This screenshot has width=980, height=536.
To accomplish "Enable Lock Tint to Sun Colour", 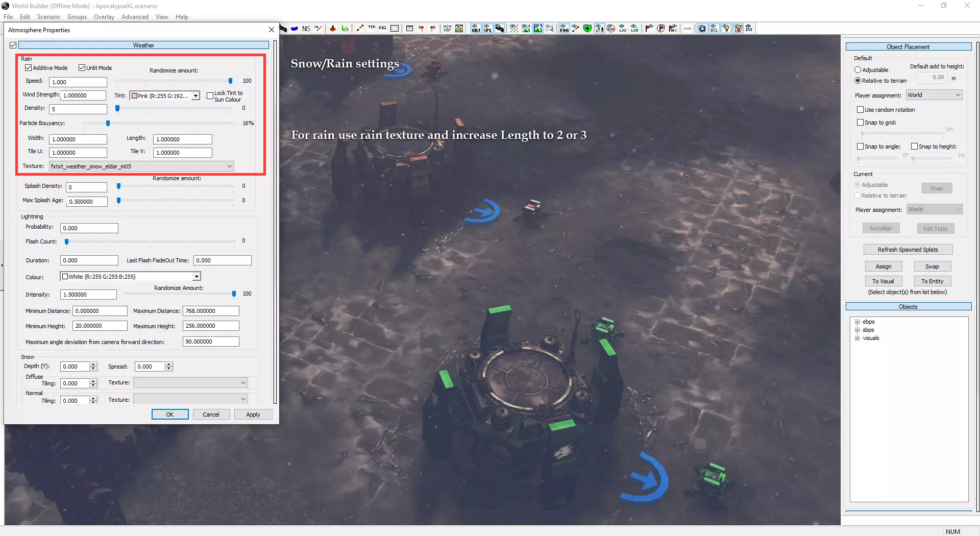I will click(210, 96).
